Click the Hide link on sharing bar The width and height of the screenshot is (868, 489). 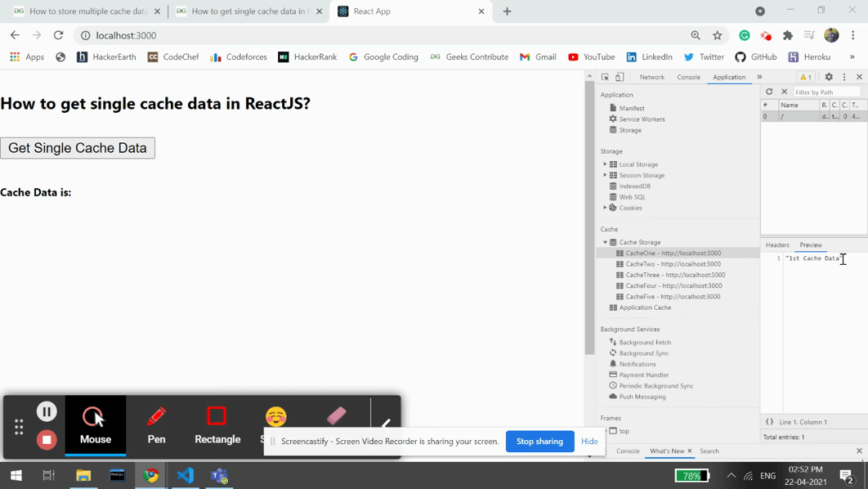coord(589,442)
